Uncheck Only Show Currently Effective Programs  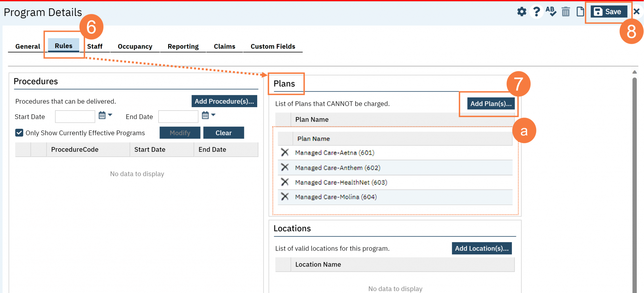[x=19, y=133]
